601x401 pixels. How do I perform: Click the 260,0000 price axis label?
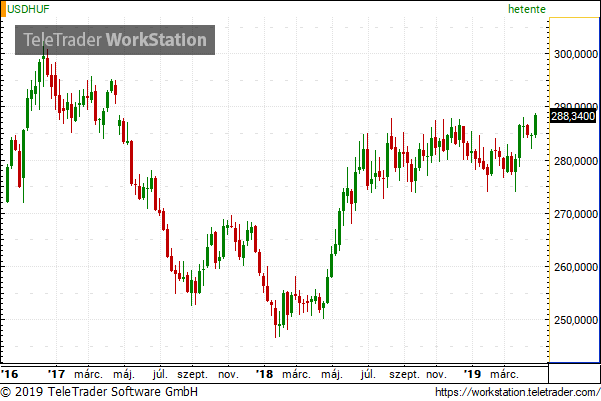click(x=576, y=267)
